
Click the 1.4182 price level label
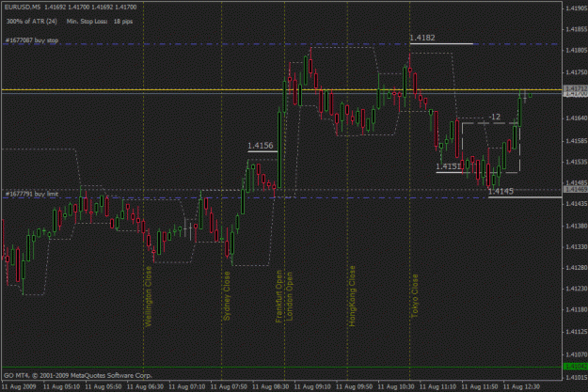tap(422, 38)
